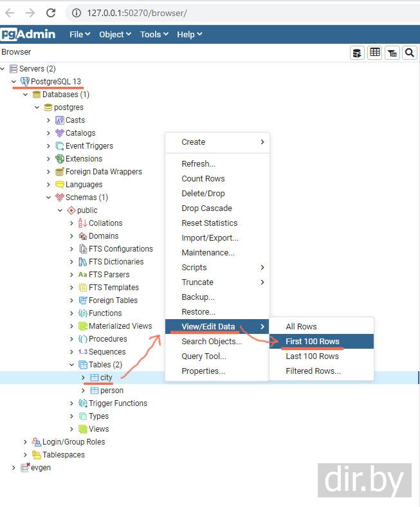Click the Extensions node icon in tree
420x507 pixels.
coord(60,159)
